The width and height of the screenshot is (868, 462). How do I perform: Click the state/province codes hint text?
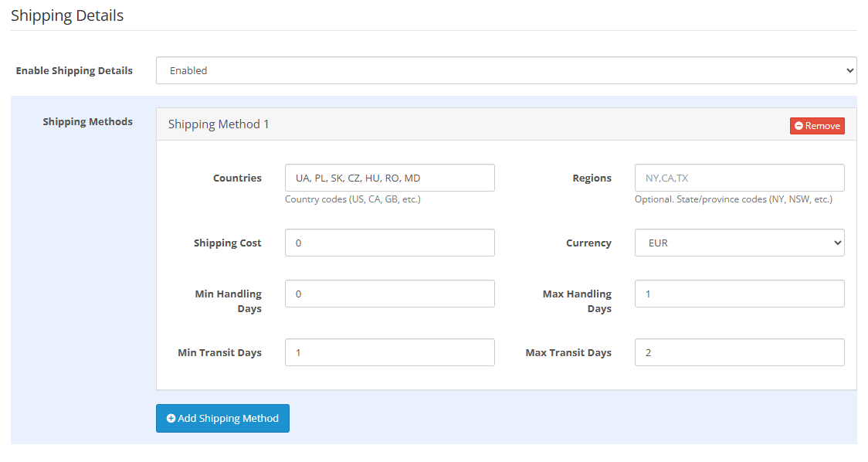(733, 199)
